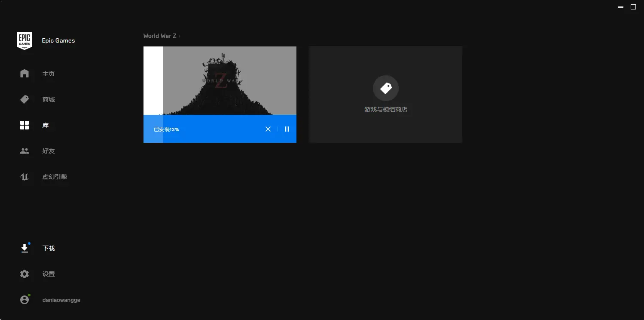Pause the World War Z download
The image size is (644, 320).
pos(287,129)
